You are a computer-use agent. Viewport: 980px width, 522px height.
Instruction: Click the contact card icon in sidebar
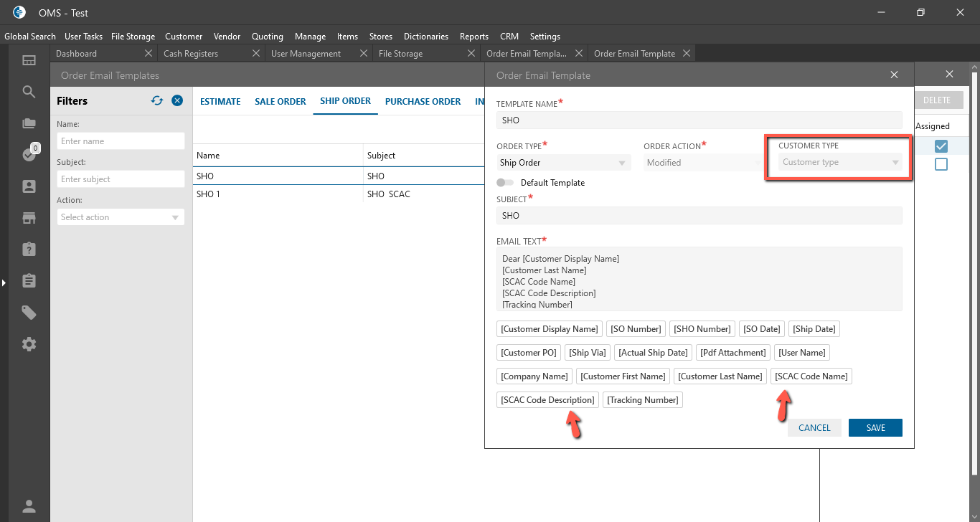29,186
